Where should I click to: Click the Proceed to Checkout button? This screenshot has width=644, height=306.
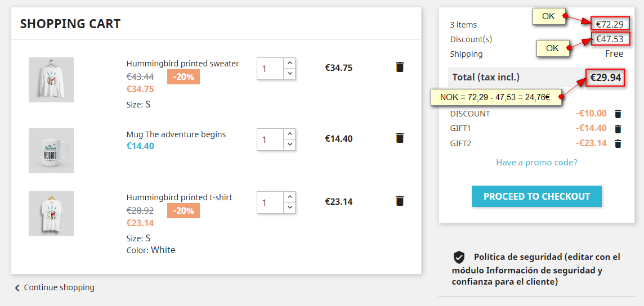[536, 196]
